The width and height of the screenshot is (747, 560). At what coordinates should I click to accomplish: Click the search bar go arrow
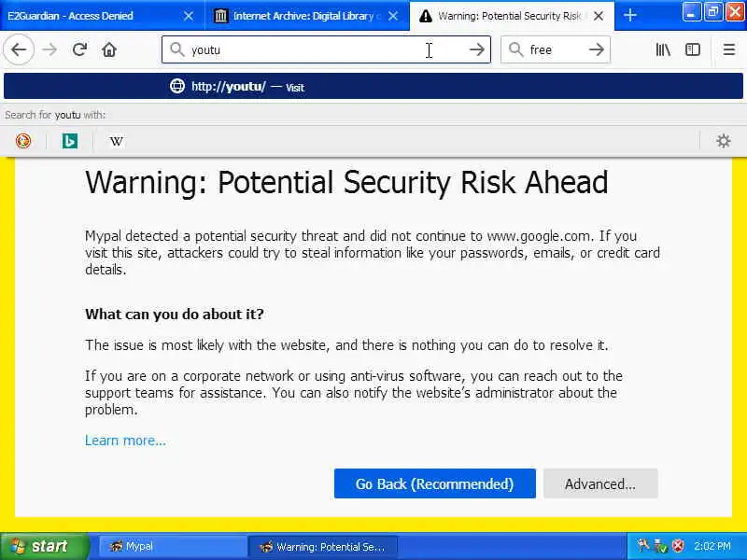click(x=596, y=49)
